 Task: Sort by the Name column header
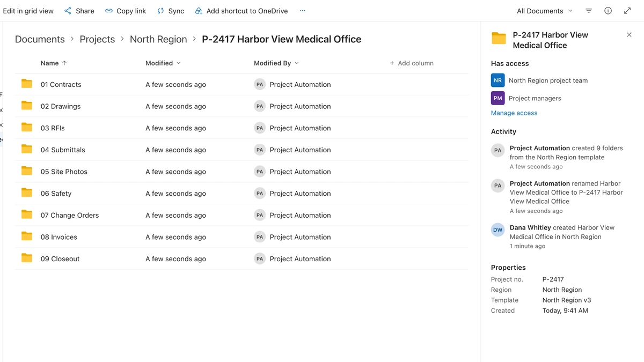[x=54, y=63]
